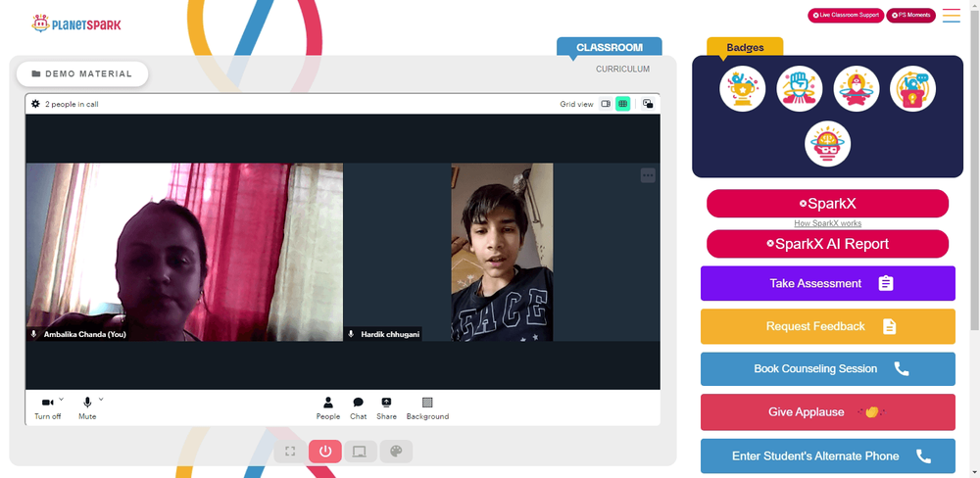Click PS Moments button
Screen dimensions: 980x478
coord(910,15)
